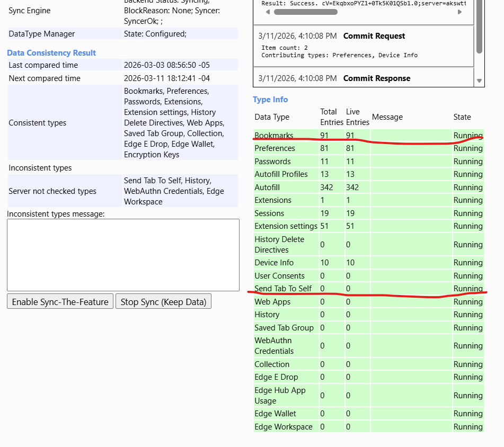Click Running state of Passwords row
The image size is (504, 447).
coord(468,161)
